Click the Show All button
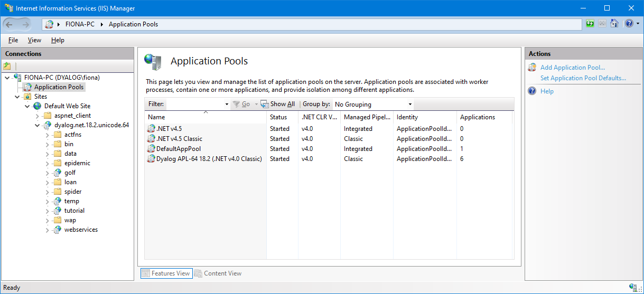The image size is (644, 294). pyautogui.click(x=278, y=105)
